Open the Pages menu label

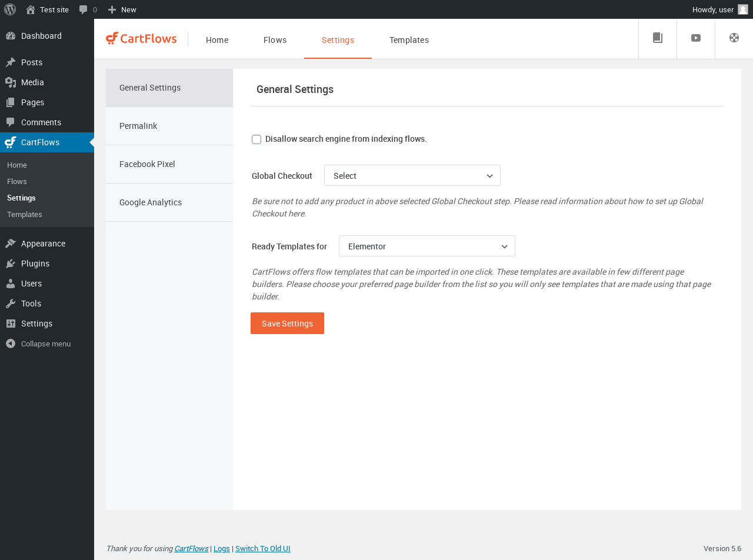coord(32,102)
